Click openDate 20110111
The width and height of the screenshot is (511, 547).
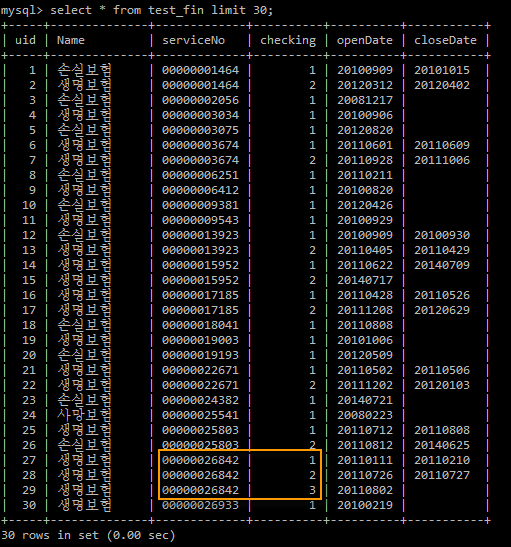click(x=365, y=460)
